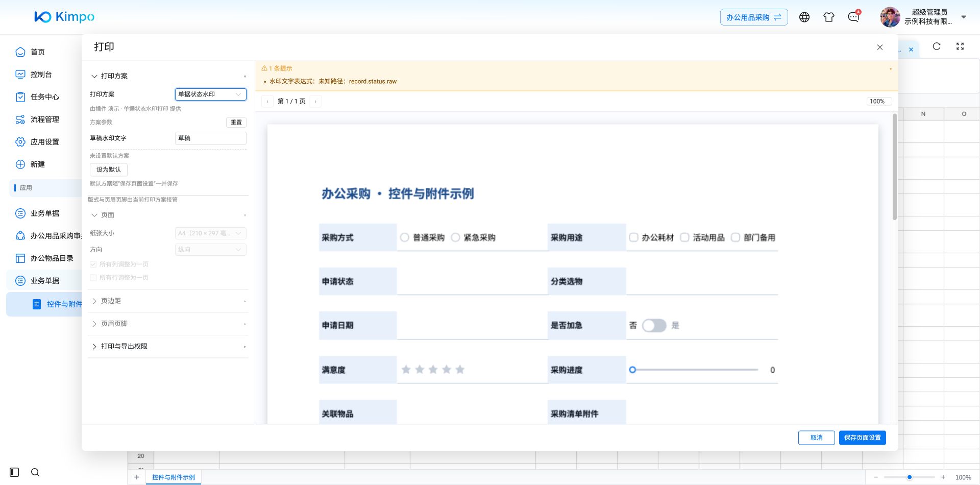Select the 紧急采购 radio button

[x=456, y=237]
